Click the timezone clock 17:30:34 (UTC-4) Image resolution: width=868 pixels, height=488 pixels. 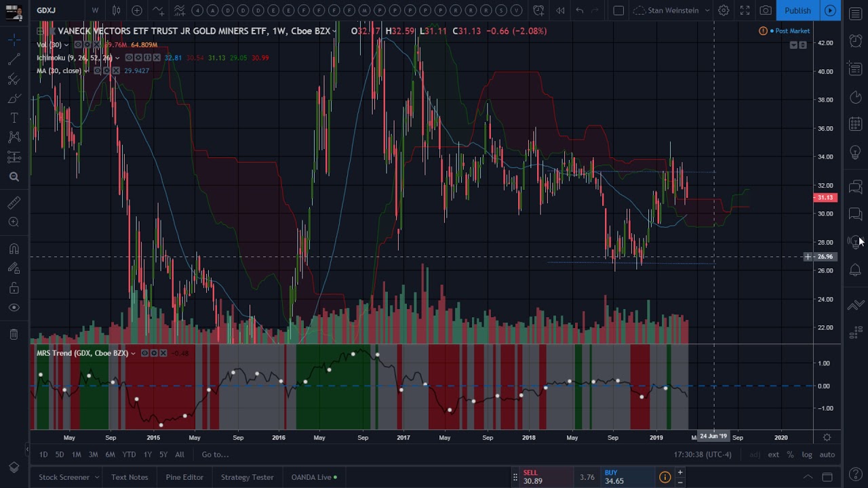coord(703,455)
